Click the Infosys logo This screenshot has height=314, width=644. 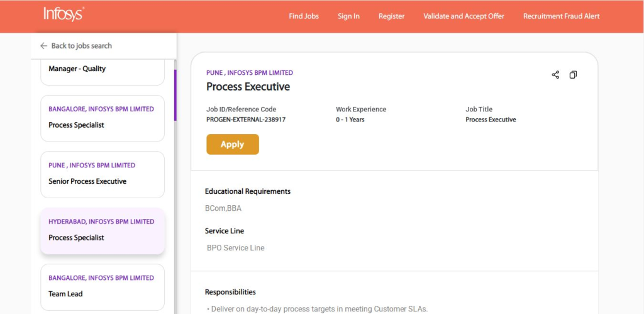[64, 14]
